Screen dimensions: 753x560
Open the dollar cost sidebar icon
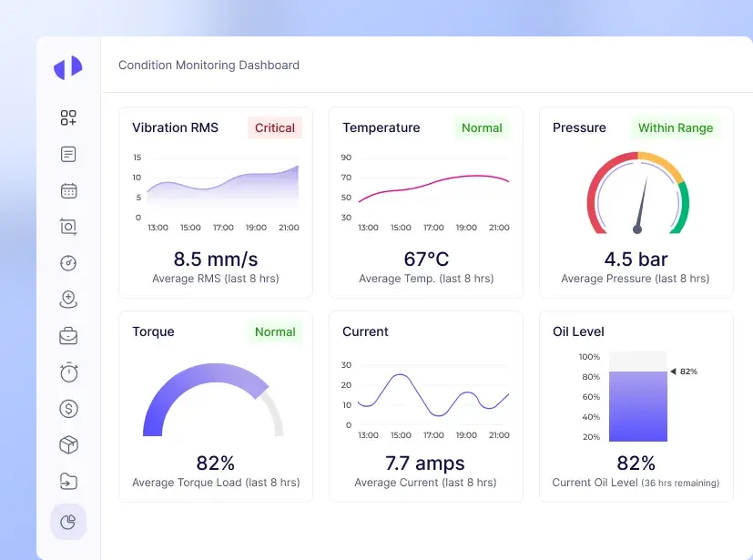pos(68,409)
